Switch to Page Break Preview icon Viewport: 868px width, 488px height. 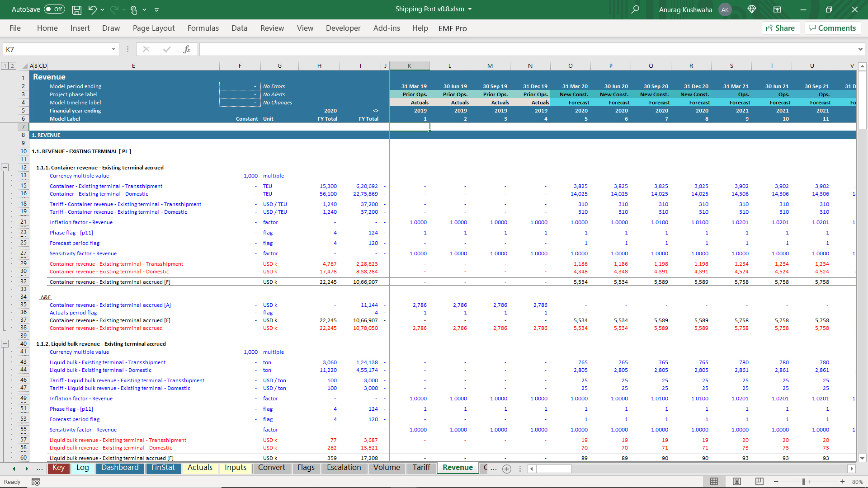[759, 482]
